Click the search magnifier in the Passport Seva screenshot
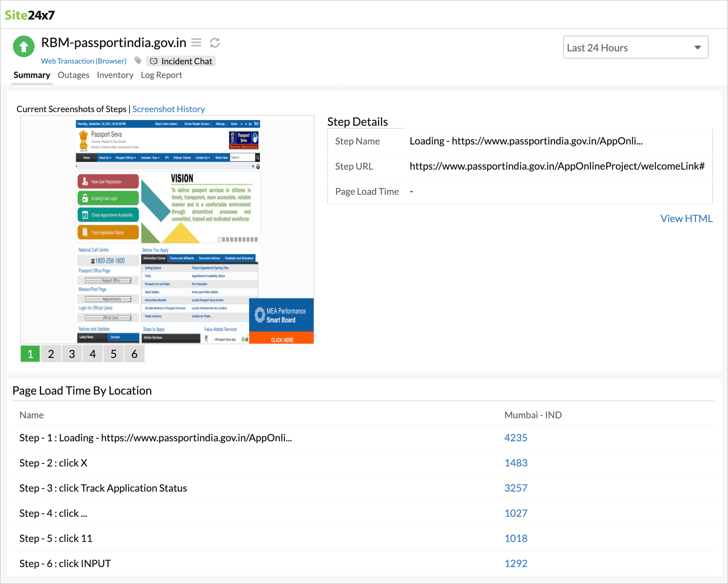 [x=257, y=157]
